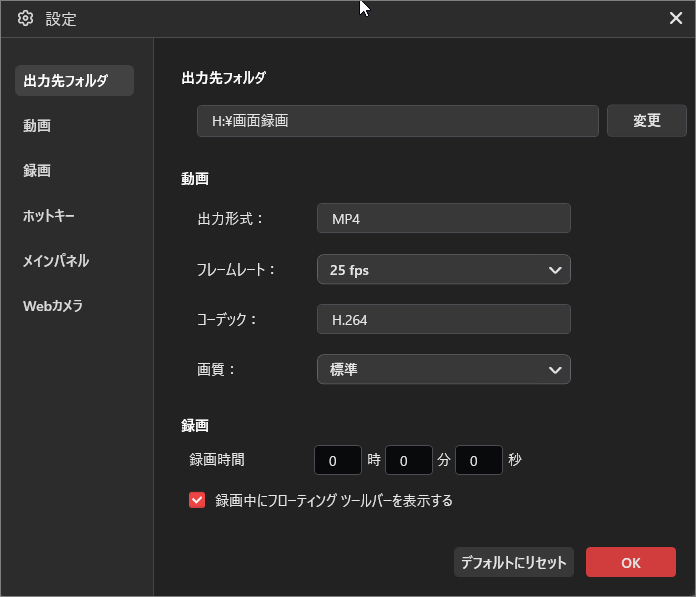Switch to the ホットキー settings
696x597 pixels.
coord(49,216)
